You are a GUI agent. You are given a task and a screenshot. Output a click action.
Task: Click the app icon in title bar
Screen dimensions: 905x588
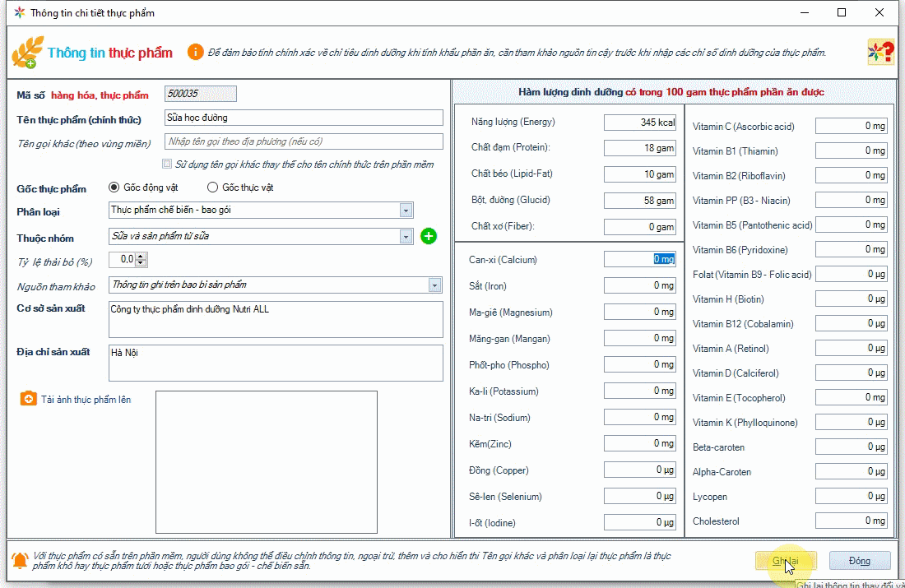[18, 13]
